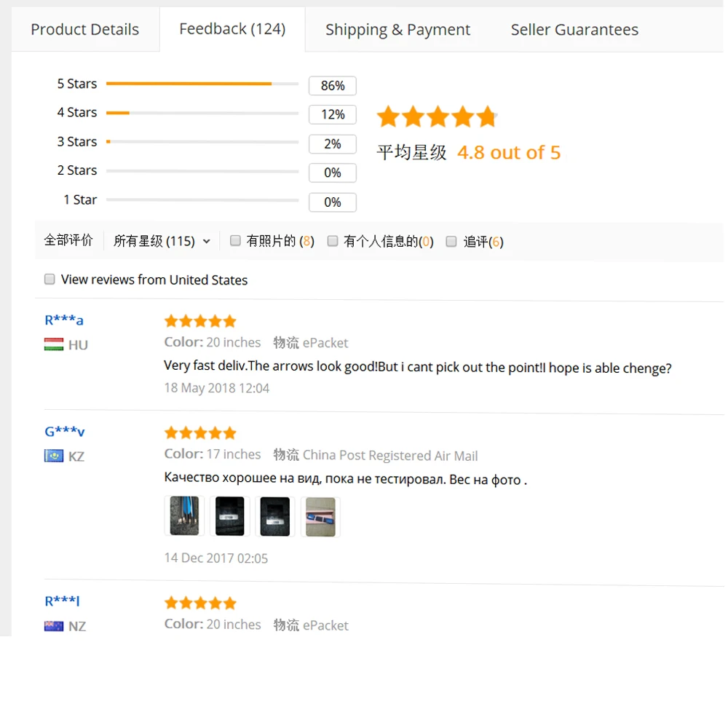The width and height of the screenshot is (728, 728).
Task: Click the 5 Stars rating bar
Action: (x=202, y=84)
